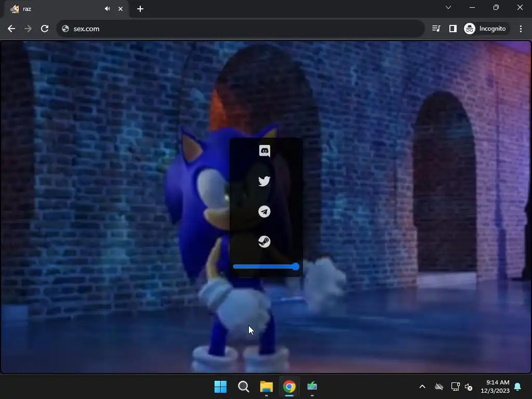Restore down the Chrome window
532x399 pixels.
(x=496, y=7)
